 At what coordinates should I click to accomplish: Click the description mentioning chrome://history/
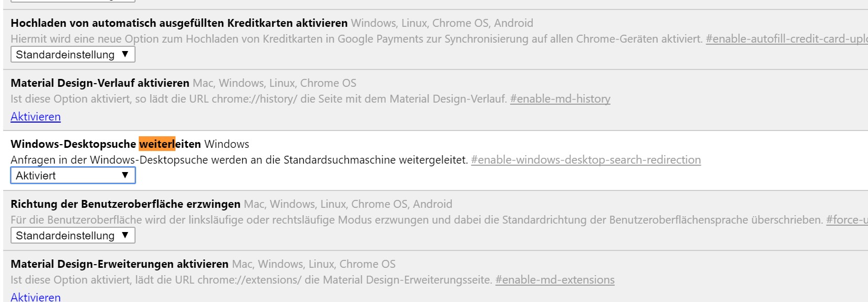(x=259, y=99)
